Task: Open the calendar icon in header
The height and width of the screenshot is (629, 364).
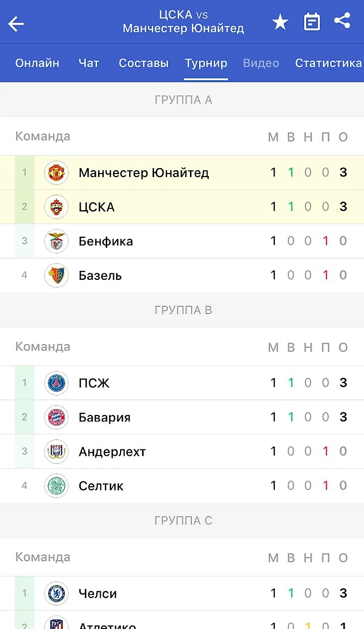Action: (312, 22)
